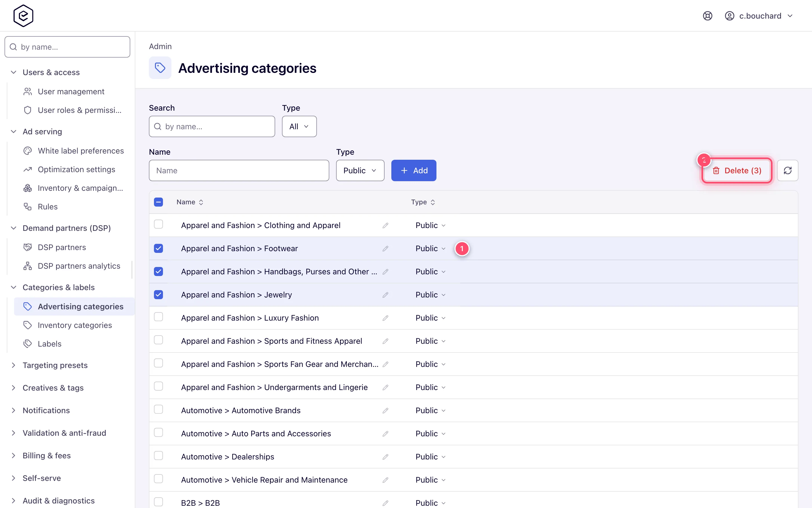
Task: Click the help lifebuoy icon in header
Action: click(x=707, y=16)
